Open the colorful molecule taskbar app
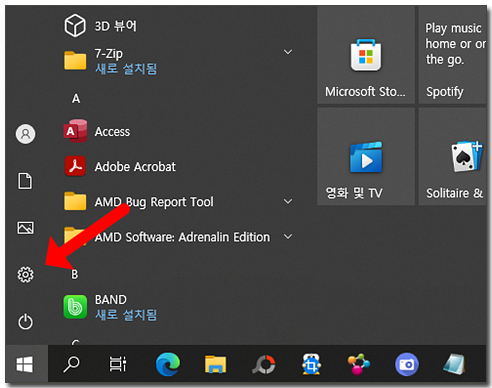 [358, 364]
